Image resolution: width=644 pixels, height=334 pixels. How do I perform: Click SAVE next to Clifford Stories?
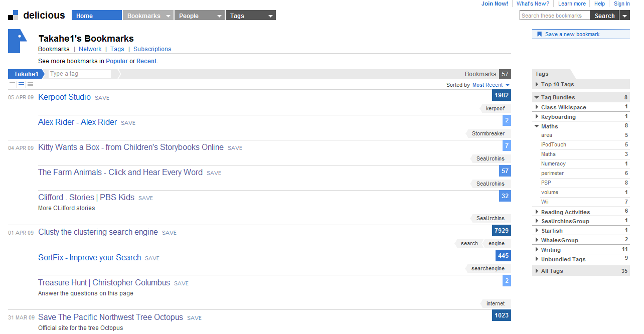click(x=145, y=198)
